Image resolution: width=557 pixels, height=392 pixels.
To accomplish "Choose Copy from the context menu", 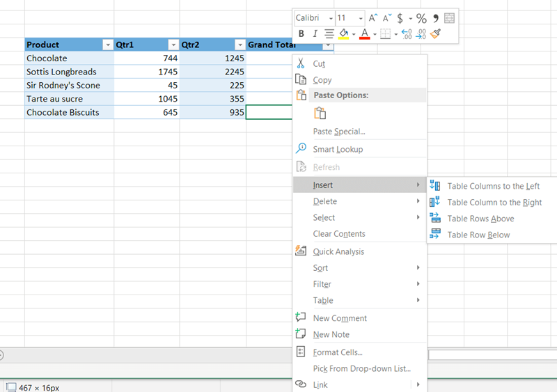I will pos(359,80).
